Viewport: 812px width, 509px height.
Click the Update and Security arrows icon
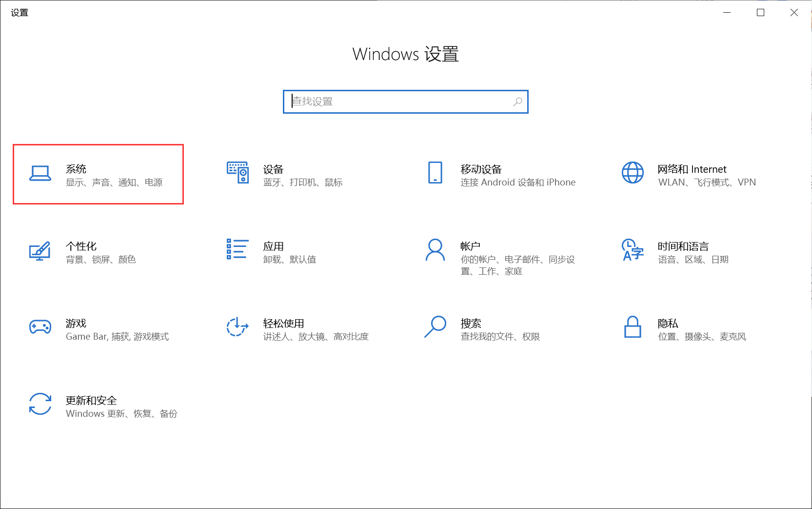40,404
